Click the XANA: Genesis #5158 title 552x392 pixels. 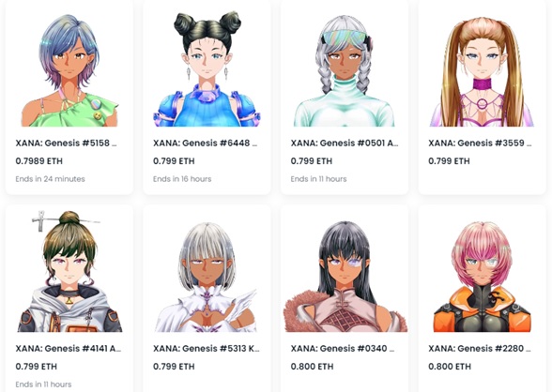point(66,143)
